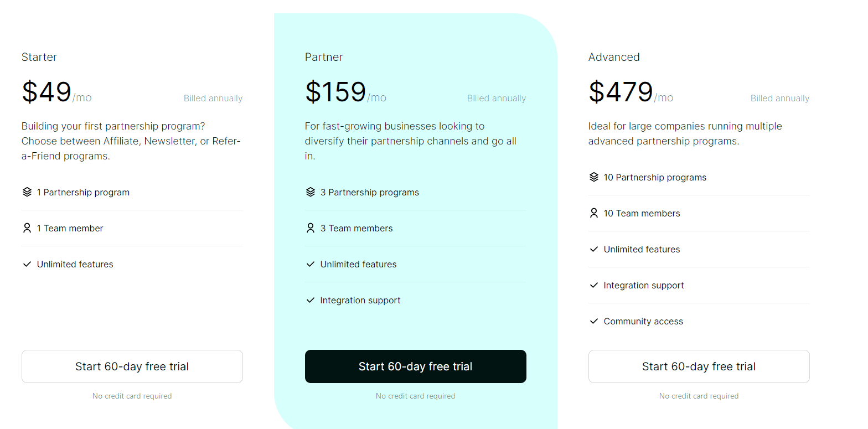Click the checkmark beside Starter's Unlimited features
Image resolution: width=868 pixels, height=429 pixels.
27,264
